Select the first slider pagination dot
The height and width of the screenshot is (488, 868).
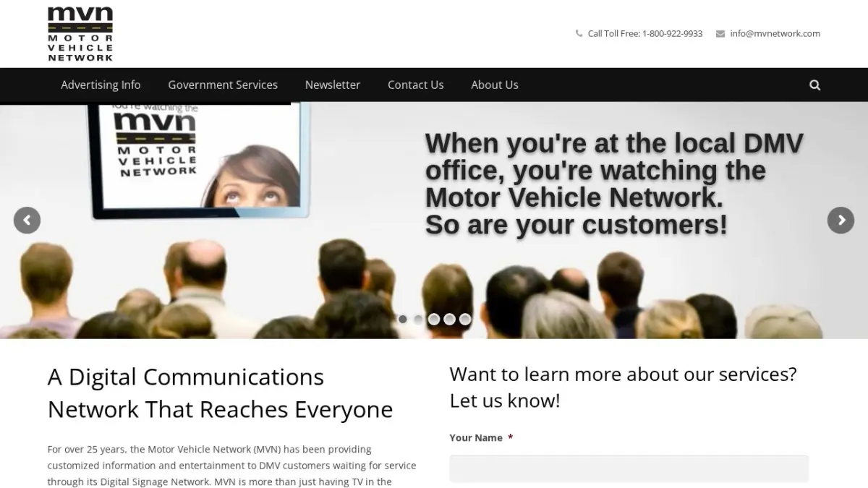402,319
